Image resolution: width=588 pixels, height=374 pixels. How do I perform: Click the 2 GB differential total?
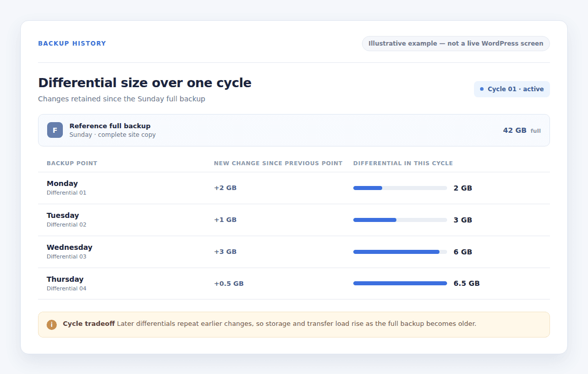[x=463, y=188]
